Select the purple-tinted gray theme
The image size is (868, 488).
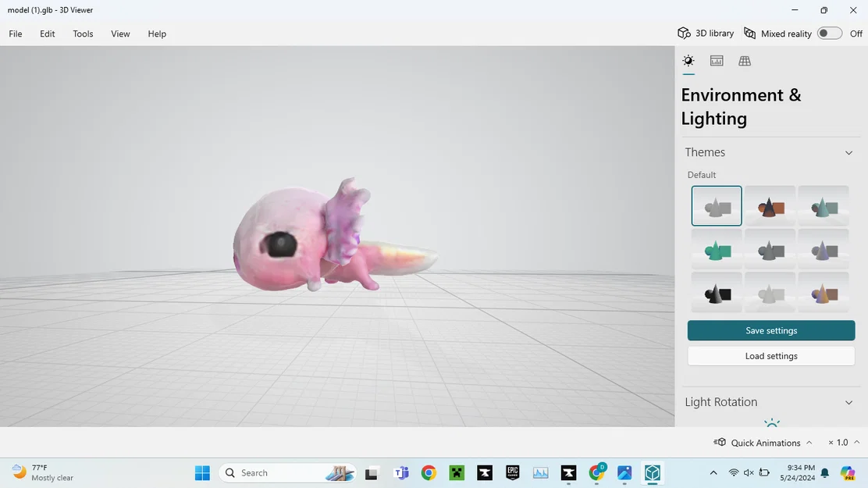coord(824,249)
